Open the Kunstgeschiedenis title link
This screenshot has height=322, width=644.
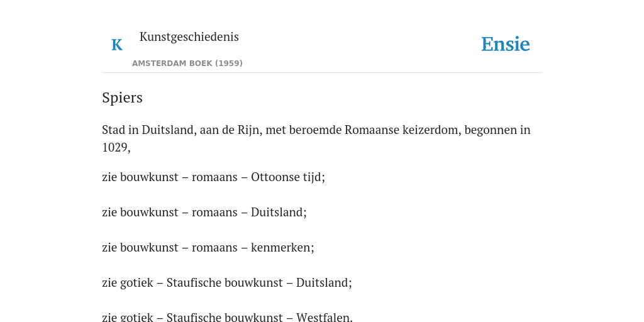[x=189, y=37]
